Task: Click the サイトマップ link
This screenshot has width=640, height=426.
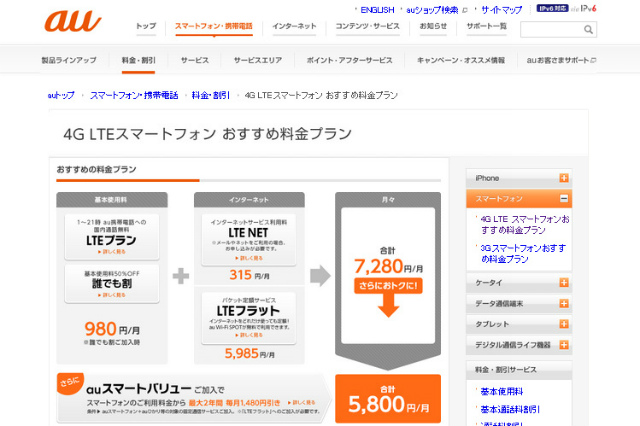Action: [x=501, y=10]
